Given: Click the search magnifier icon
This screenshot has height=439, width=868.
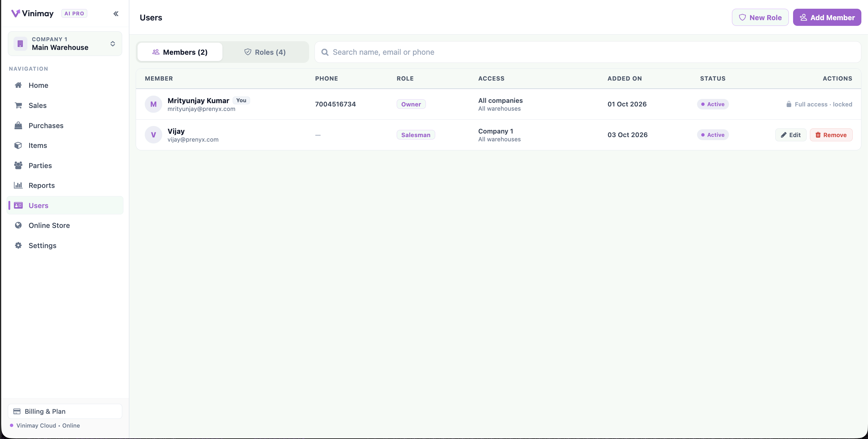Looking at the screenshot, I should [x=325, y=52].
